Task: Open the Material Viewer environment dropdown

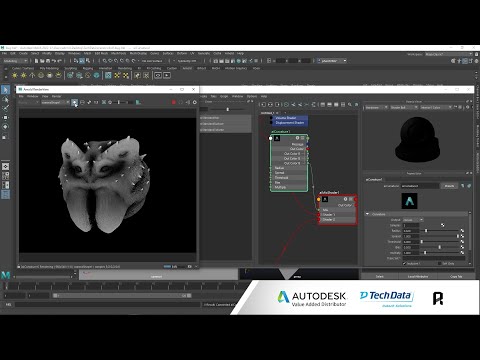Action: [x=436, y=107]
